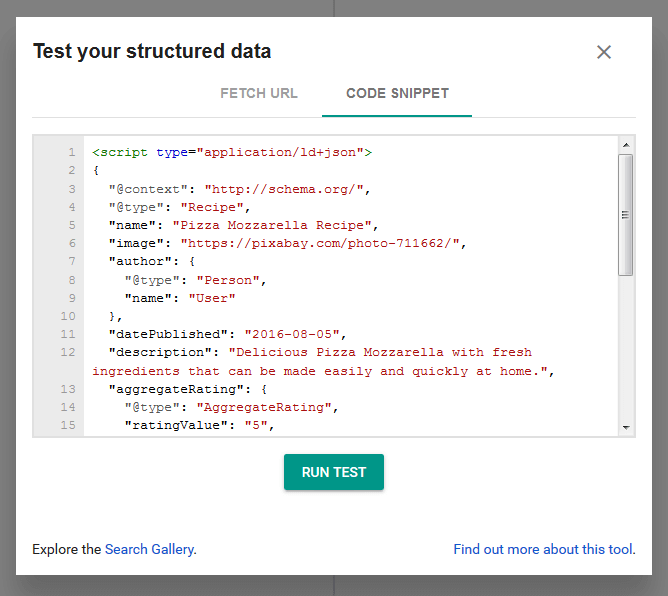Click the opening brace on line 2
This screenshot has height=596, width=668.
coord(96,171)
